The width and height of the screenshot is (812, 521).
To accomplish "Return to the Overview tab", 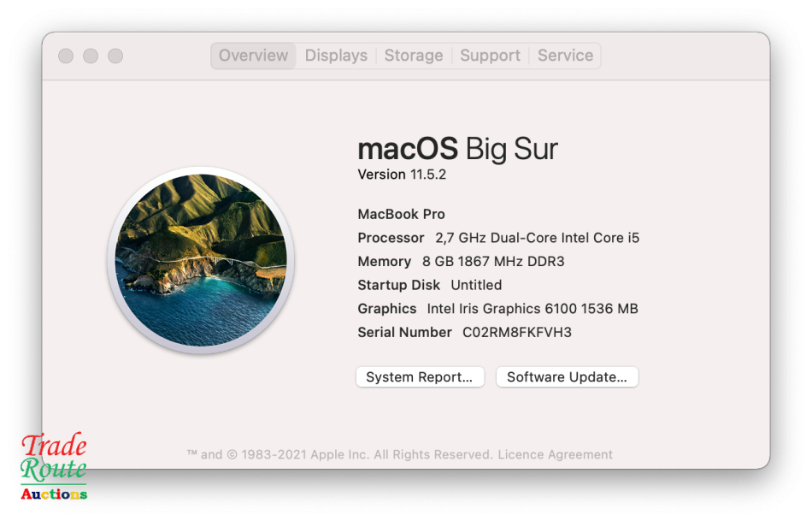I will coord(253,55).
